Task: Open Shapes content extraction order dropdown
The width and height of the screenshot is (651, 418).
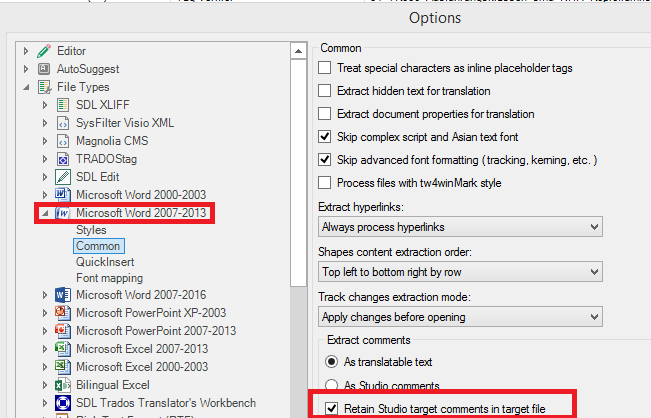Action: [x=460, y=272]
